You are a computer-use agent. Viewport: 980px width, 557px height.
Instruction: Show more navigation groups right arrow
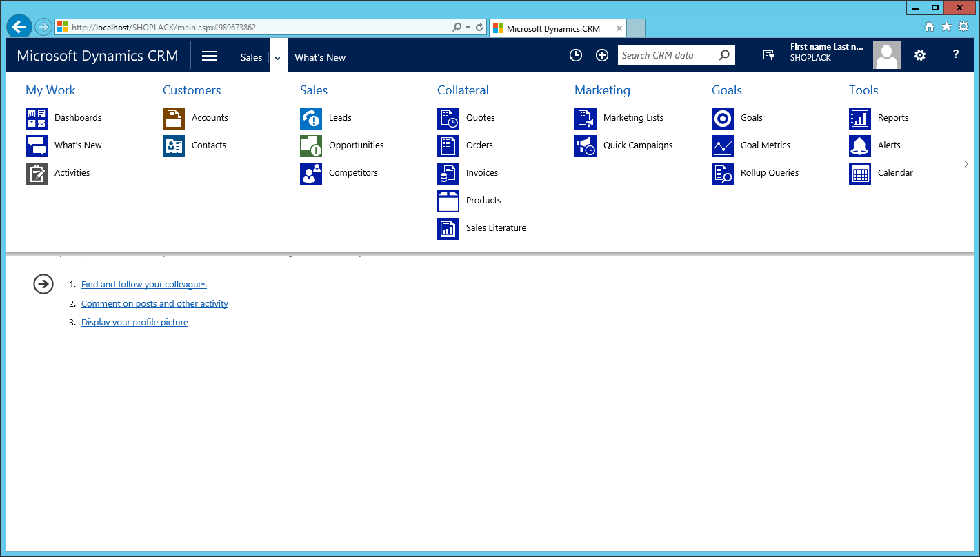(x=966, y=164)
